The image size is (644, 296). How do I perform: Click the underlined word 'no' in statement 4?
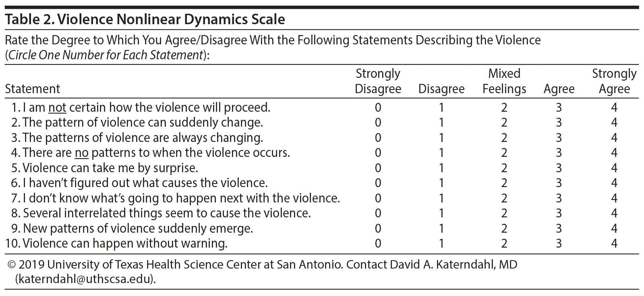pyautogui.click(x=82, y=153)
